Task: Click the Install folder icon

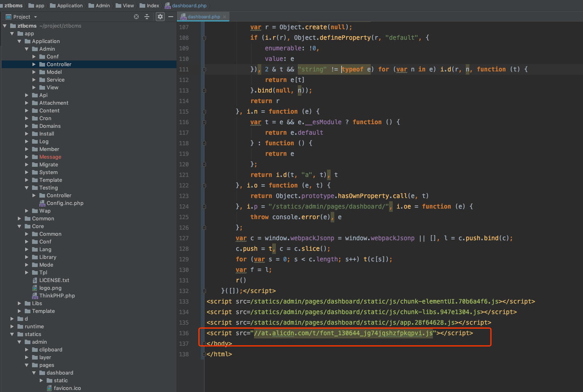Action: (x=35, y=134)
